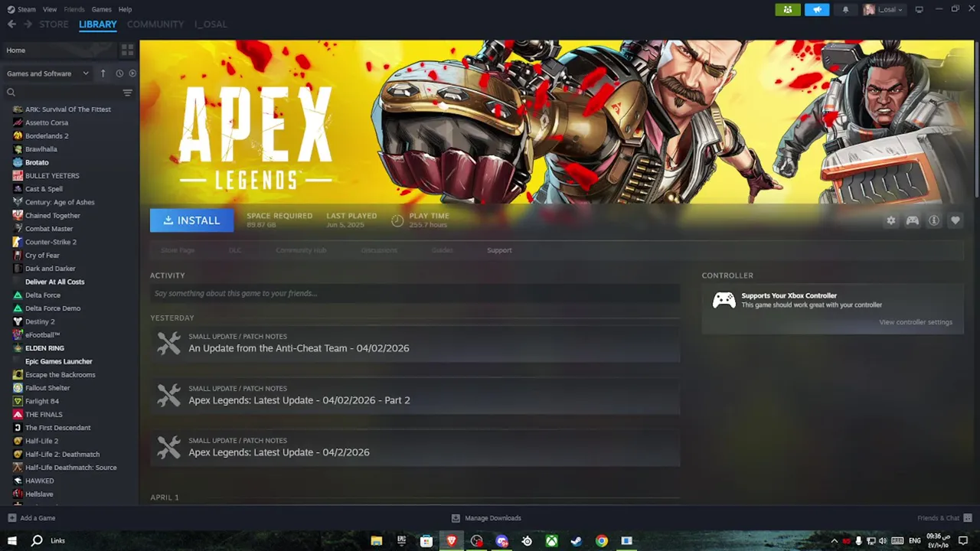Click the tray volume speaker icon
The width and height of the screenshot is (980, 551).
click(x=883, y=540)
